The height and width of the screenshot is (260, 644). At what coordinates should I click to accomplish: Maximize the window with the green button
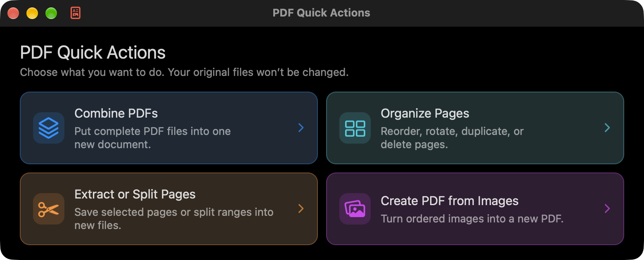(x=51, y=13)
